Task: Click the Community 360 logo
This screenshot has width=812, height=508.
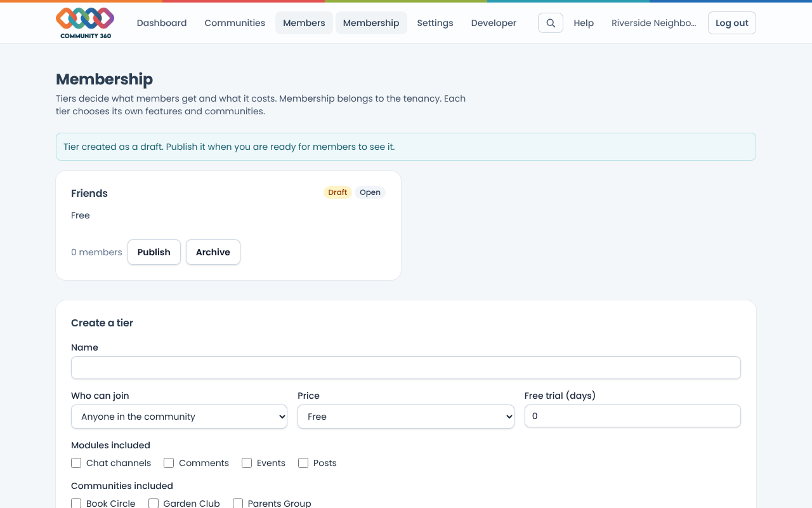Action: coord(85,23)
